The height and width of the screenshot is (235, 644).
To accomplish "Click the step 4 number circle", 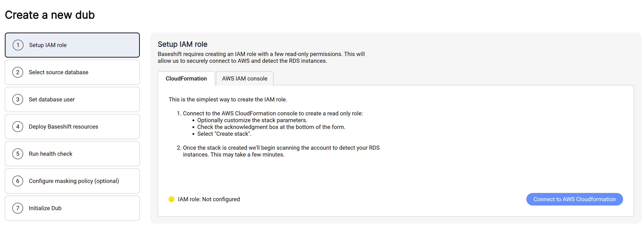I will tap(18, 127).
